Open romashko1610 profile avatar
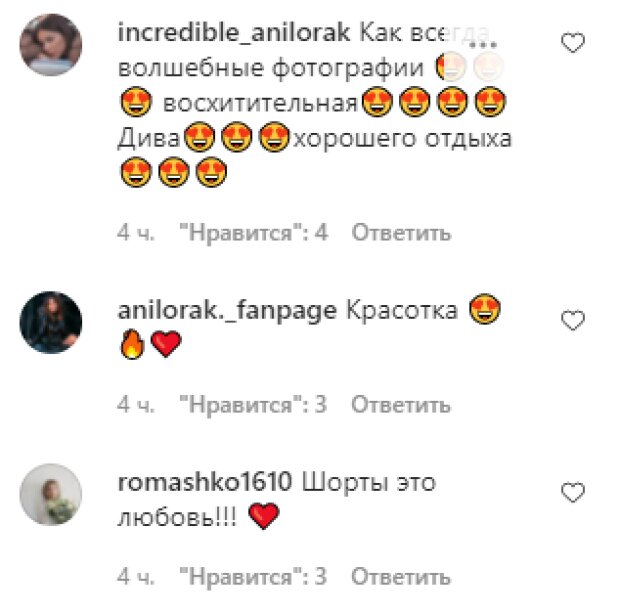 [51, 495]
